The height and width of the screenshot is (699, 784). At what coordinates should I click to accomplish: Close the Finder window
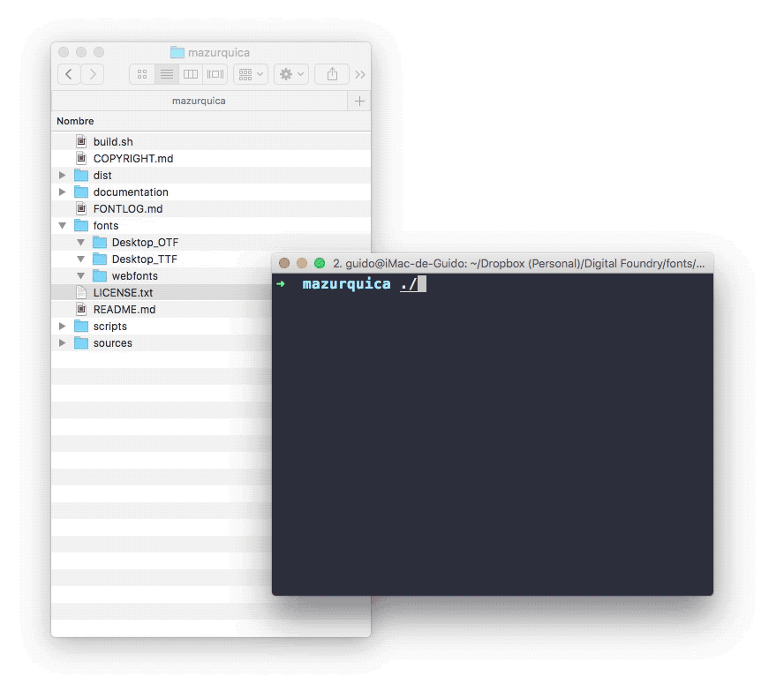tap(64, 52)
